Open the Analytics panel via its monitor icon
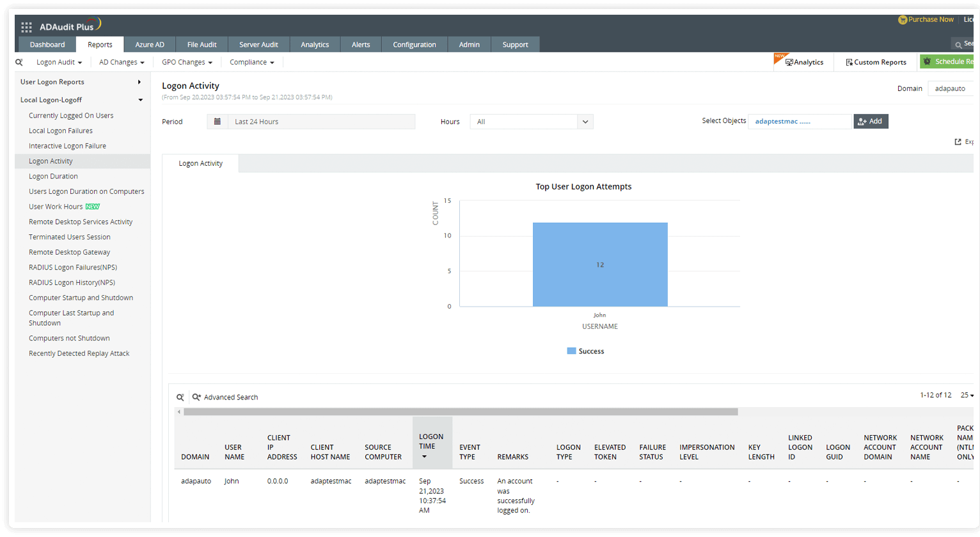 (789, 62)
